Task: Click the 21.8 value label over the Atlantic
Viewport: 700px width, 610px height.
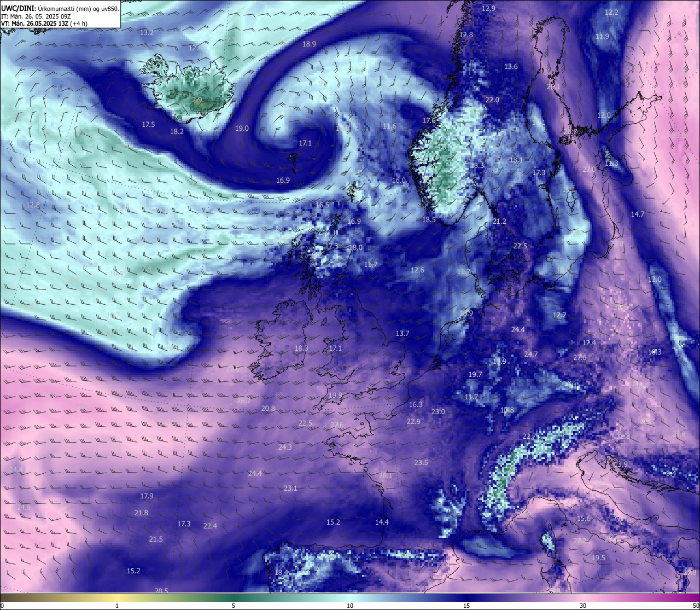Action: 141,513
